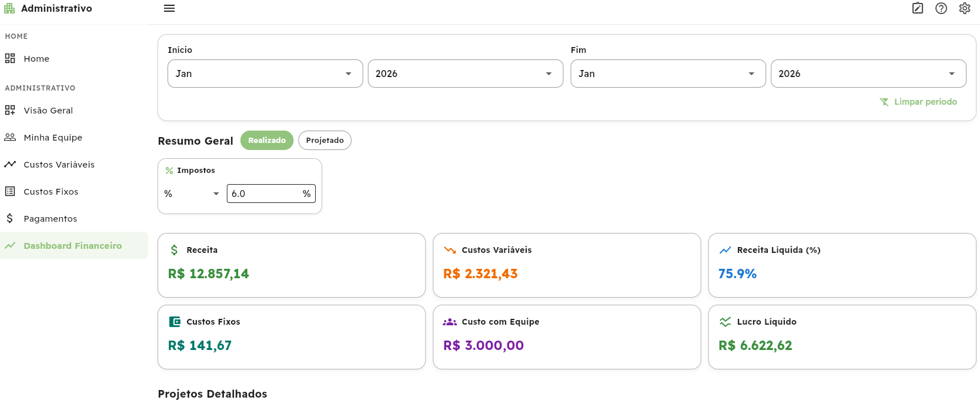Click the Lucro Líquido value R$ 6.622,62

(755, 345)
